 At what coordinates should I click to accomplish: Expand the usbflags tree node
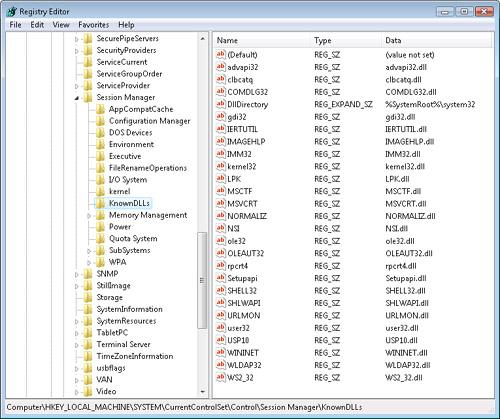[x=77, y=369]
